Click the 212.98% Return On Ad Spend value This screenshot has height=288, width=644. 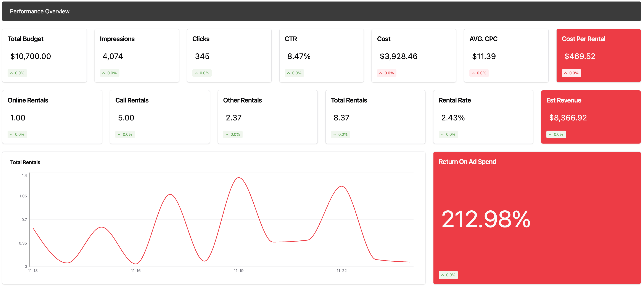click(x=486, y=219)
